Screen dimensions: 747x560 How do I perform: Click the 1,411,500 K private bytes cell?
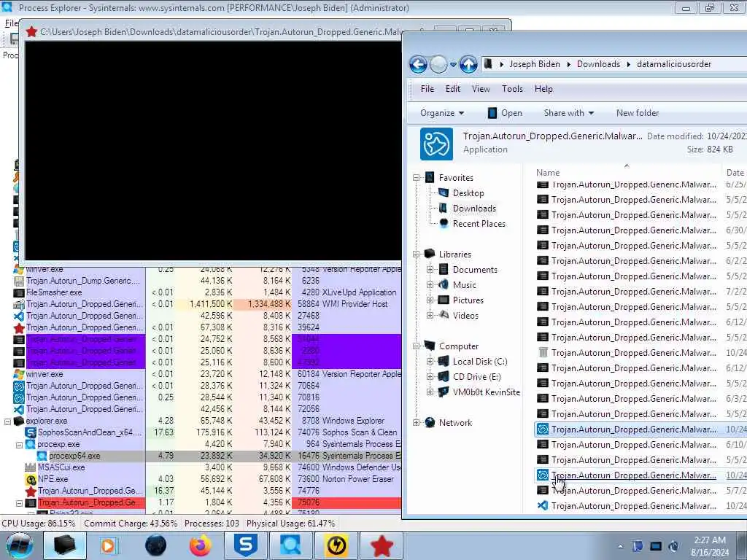point(206,304)
